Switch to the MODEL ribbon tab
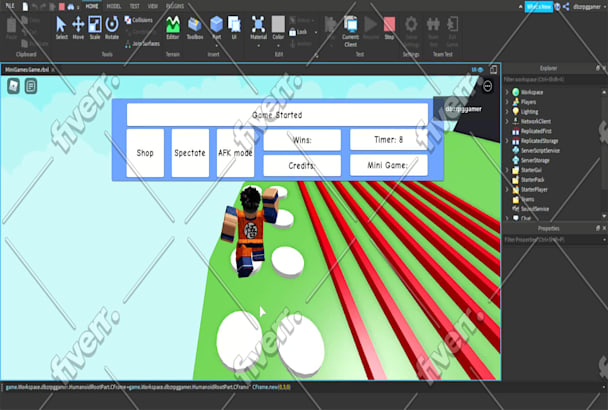 [x=114, y=6]
